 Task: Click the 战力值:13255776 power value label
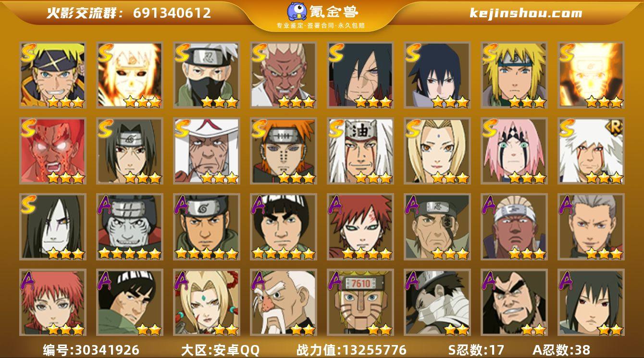[351, 350]
